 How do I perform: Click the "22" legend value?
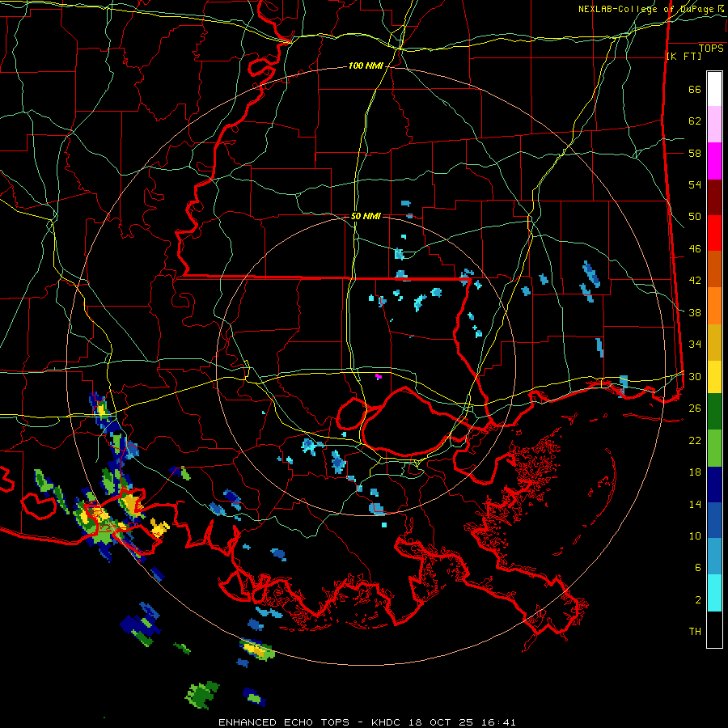pos(695,440)
